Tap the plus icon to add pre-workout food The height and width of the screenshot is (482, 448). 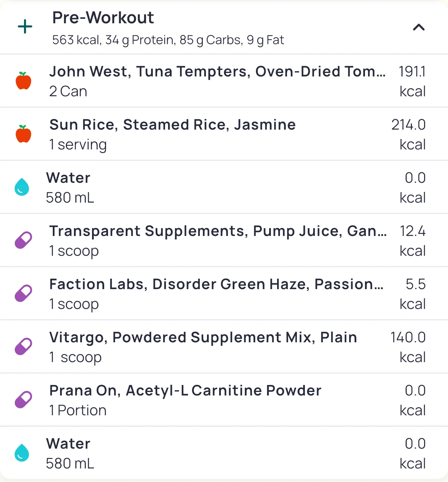(x=25, y=27)
